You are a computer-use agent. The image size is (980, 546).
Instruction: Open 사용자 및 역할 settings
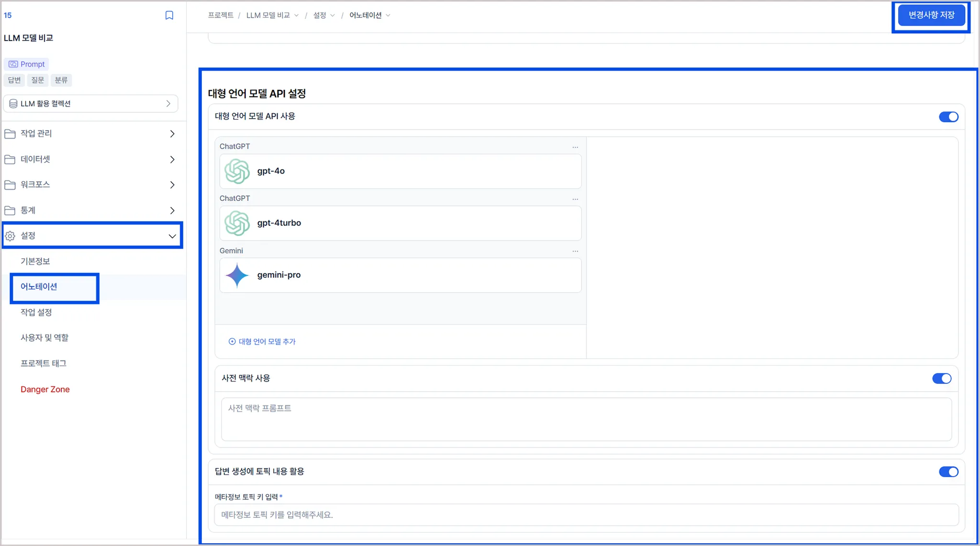click(45, 338)
